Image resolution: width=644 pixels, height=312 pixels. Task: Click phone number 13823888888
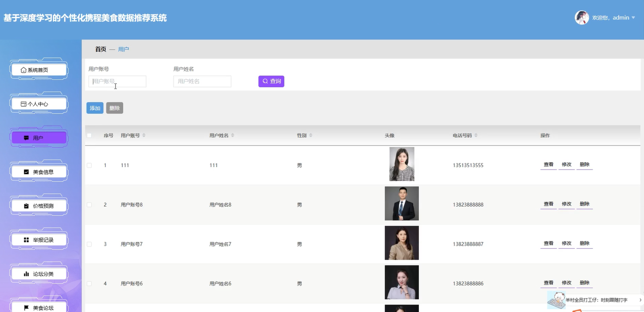pos(468,205)
